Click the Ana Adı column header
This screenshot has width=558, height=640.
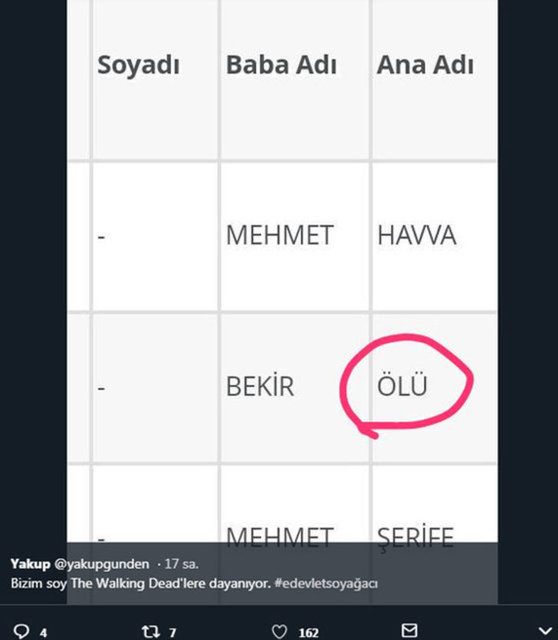[425, 65]
